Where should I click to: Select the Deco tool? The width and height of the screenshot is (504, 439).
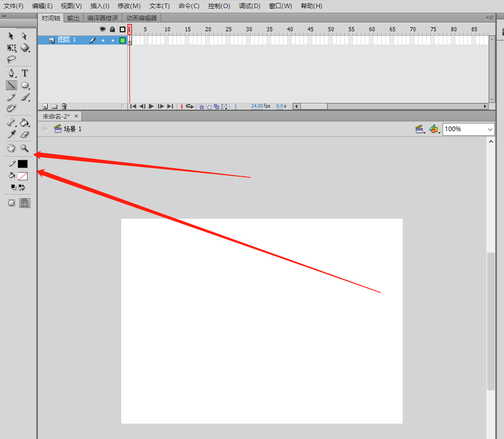11,109
